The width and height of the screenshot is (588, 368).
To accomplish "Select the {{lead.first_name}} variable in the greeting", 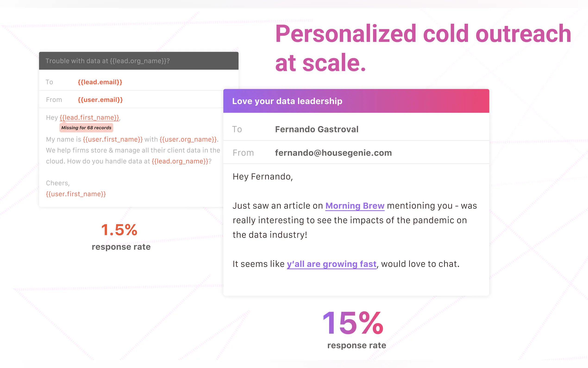I will (89, 117).
